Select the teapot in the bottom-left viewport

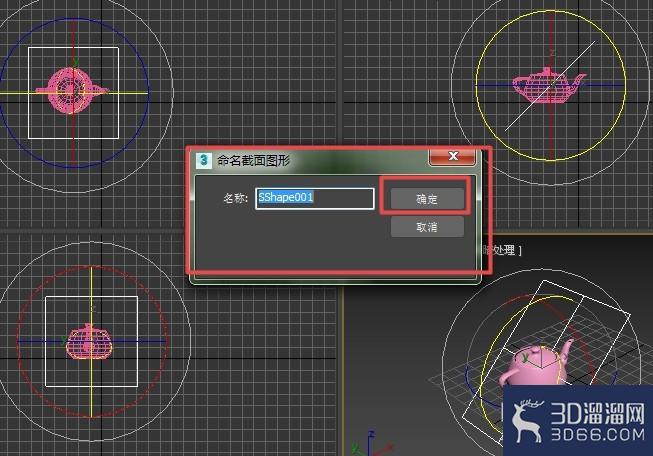point(88,342)
